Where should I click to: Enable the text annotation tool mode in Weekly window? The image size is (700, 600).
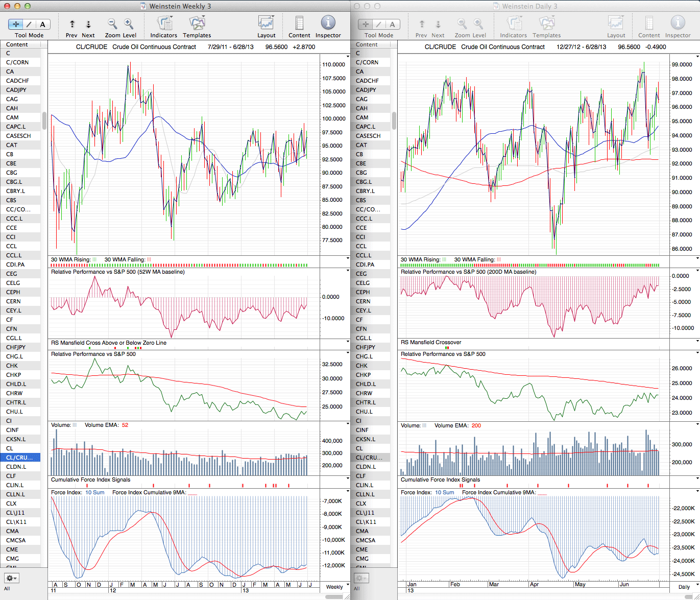click(x=42, y=24)
